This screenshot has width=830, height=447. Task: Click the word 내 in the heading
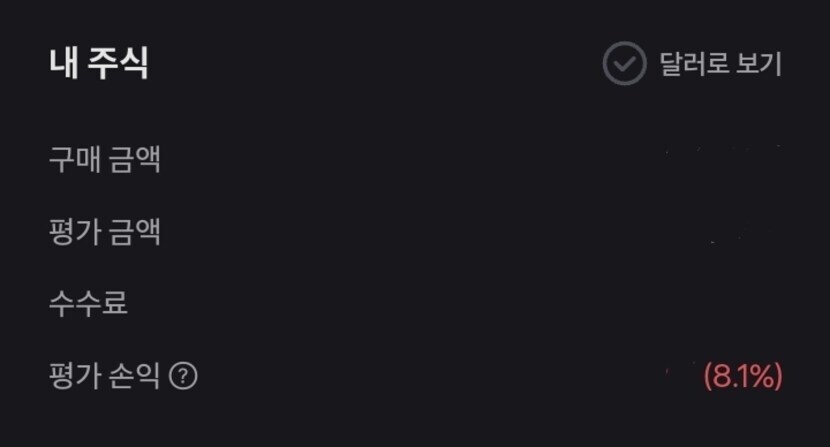pyautogui.click(x=61, y=64)
